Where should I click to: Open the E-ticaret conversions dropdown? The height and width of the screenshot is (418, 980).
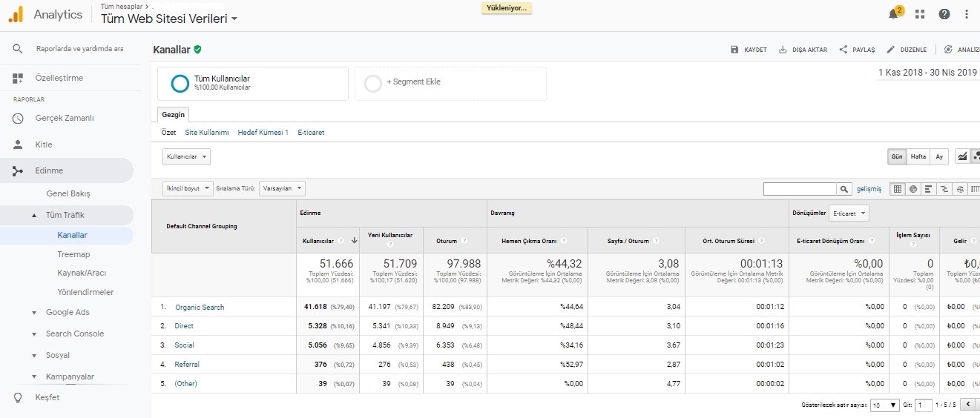click(849, 213)
